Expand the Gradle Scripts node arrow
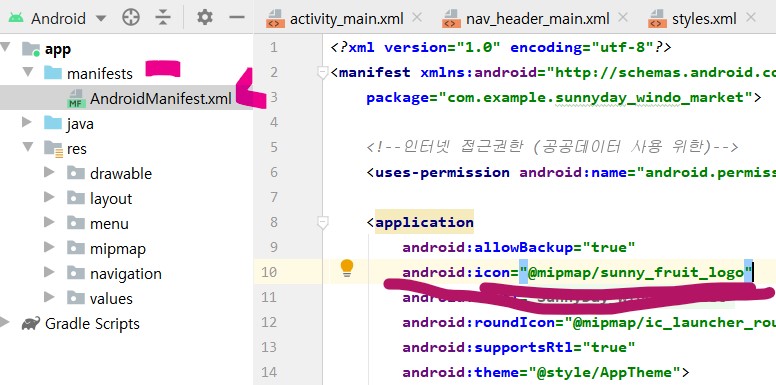This screenshot has height=385, width=776. [4, 322]
